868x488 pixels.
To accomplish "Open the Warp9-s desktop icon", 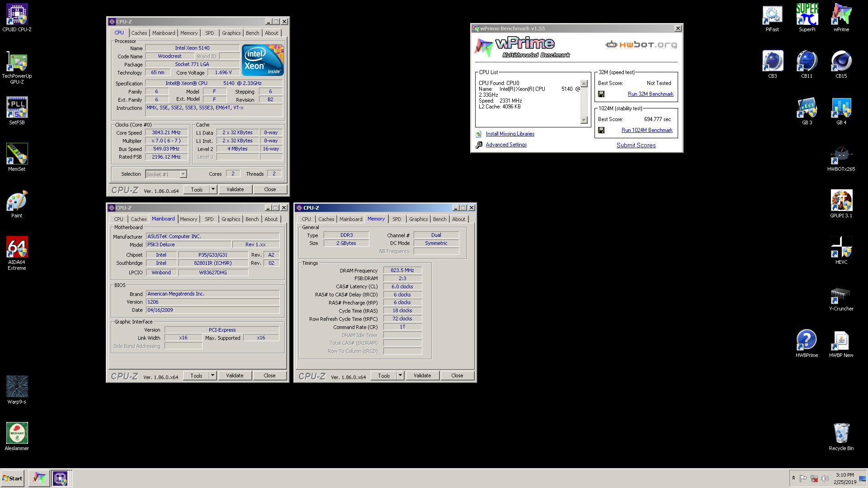I will (x=17, y=390).
